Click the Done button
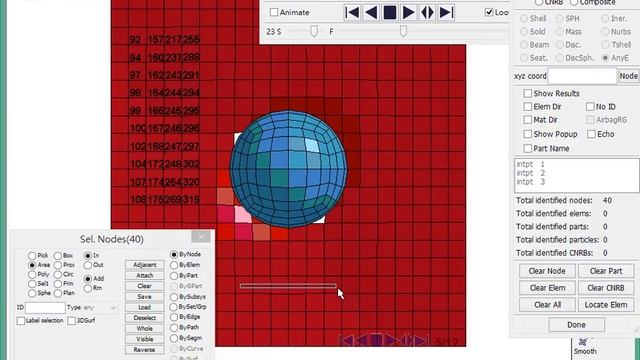 tap(576, 325)
